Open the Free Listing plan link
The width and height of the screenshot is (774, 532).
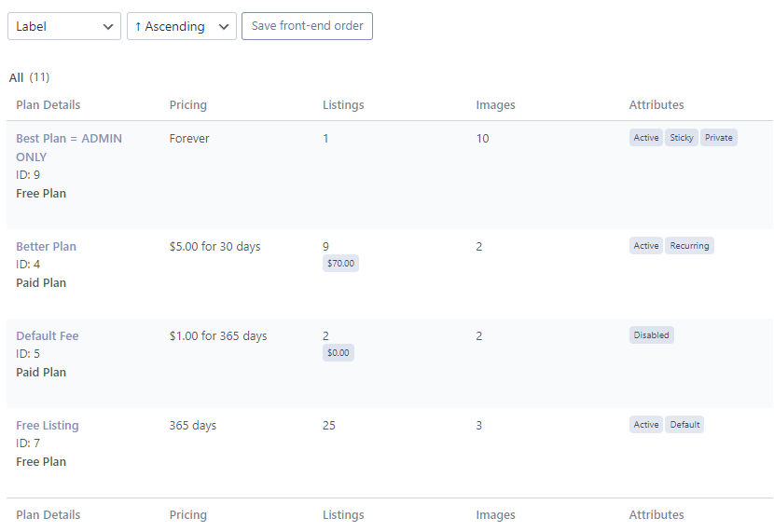tap(47, 425)
